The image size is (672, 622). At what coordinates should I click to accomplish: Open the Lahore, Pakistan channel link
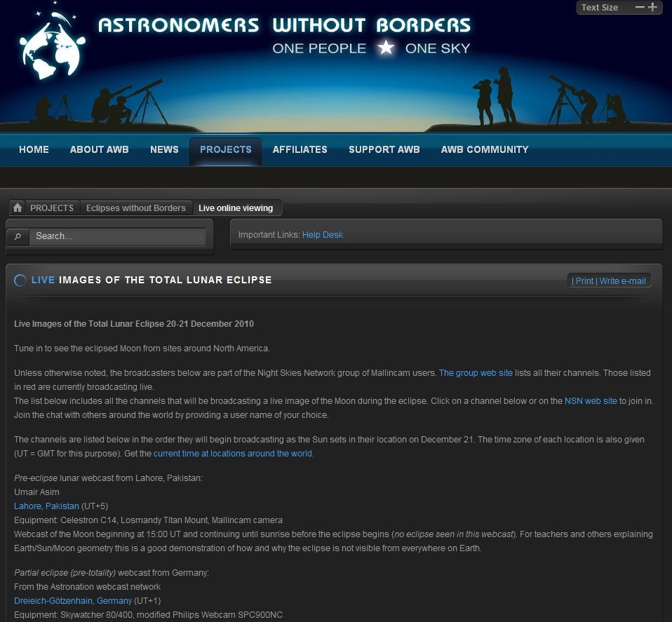click(46, 506)
